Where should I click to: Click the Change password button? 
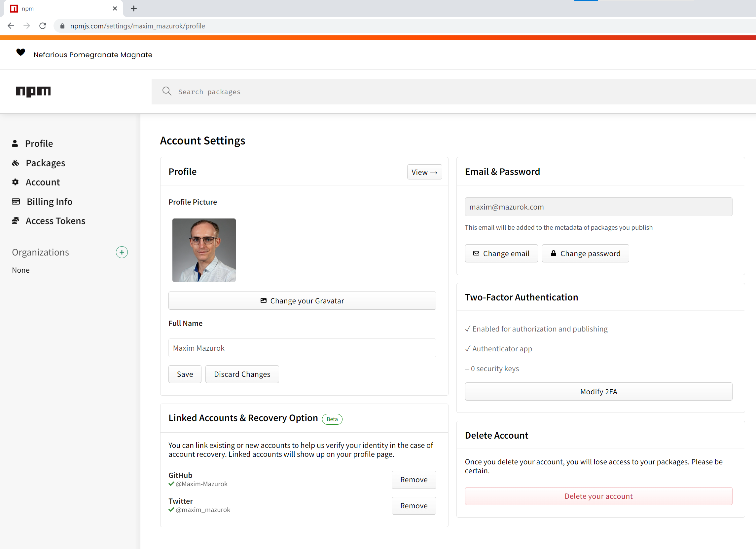pyautogui.click(x=585, y=253)
